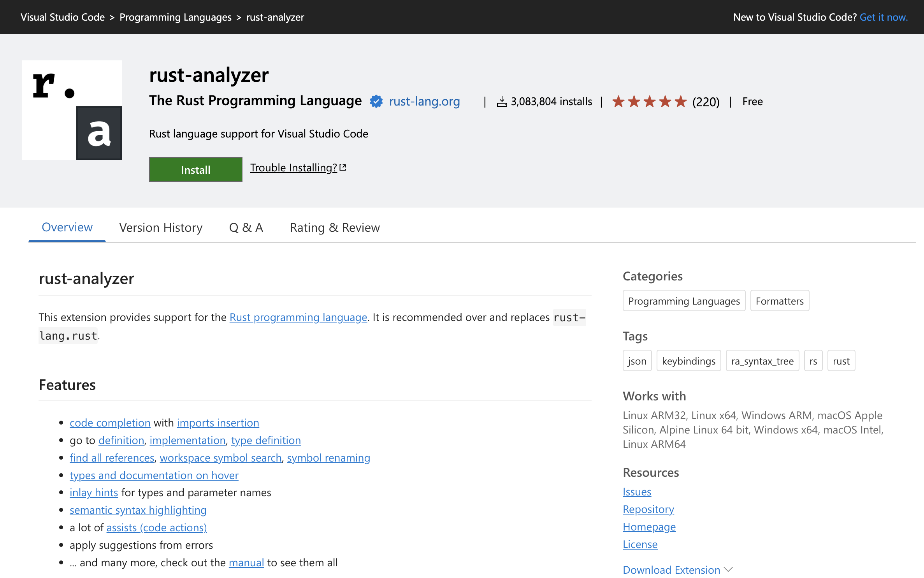
Task: Open the Rust programming language link
Action: point(298,317)
